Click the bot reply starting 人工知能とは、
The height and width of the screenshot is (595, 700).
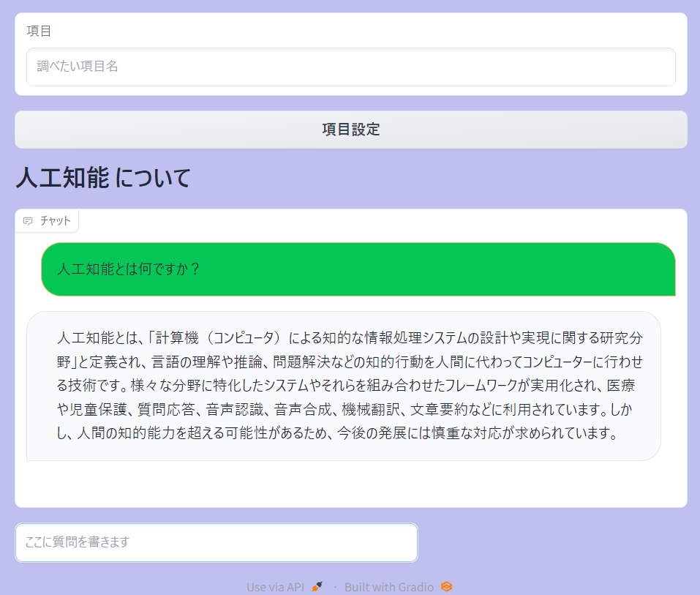click(x=343, y=386)
